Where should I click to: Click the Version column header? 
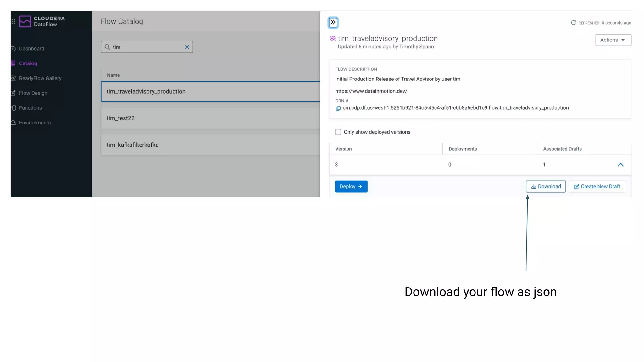(x=343, y=149)
